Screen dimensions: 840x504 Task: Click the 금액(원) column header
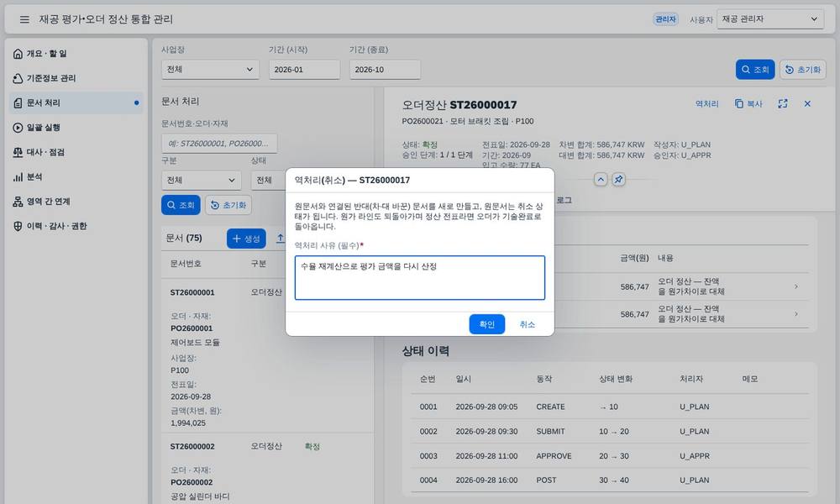coord(634,258)
